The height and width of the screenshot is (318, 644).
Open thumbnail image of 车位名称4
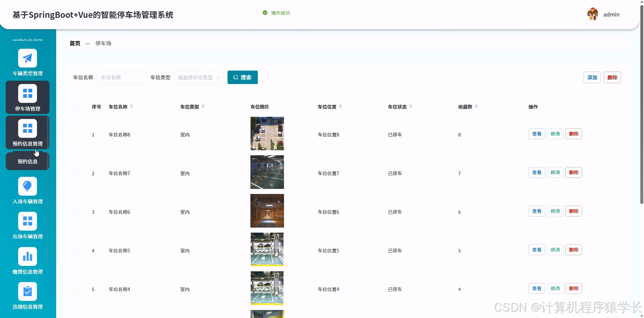pyautogui.click(x=267, y=288)
